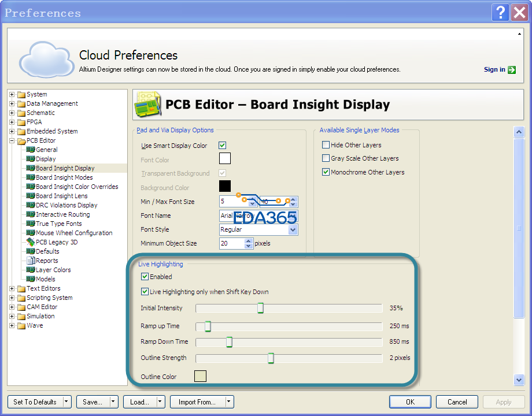Open the Font Style dropdown
This screenshot has width=532, height=416.
[293, 229]
